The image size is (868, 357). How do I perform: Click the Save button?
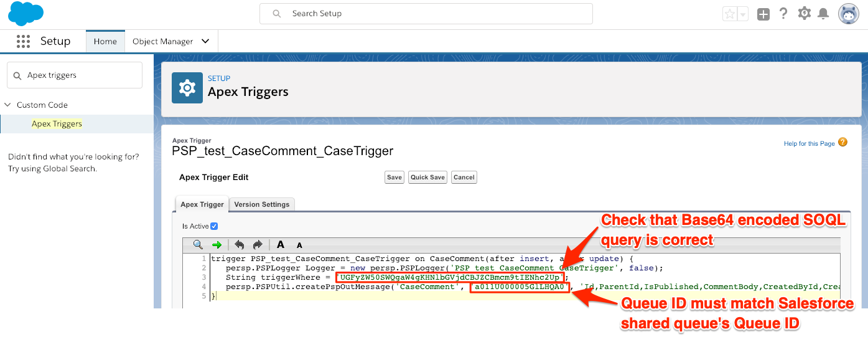pos(394,177)
